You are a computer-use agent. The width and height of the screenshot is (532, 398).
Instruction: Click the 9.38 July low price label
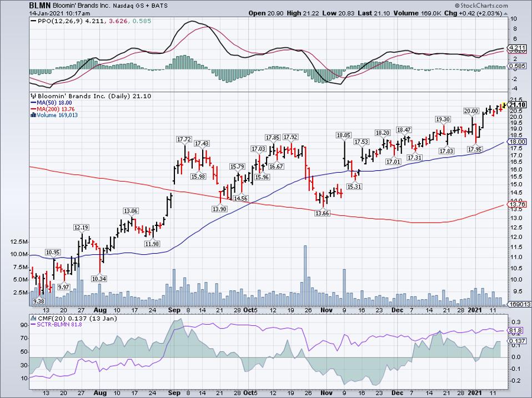[39, 301]
